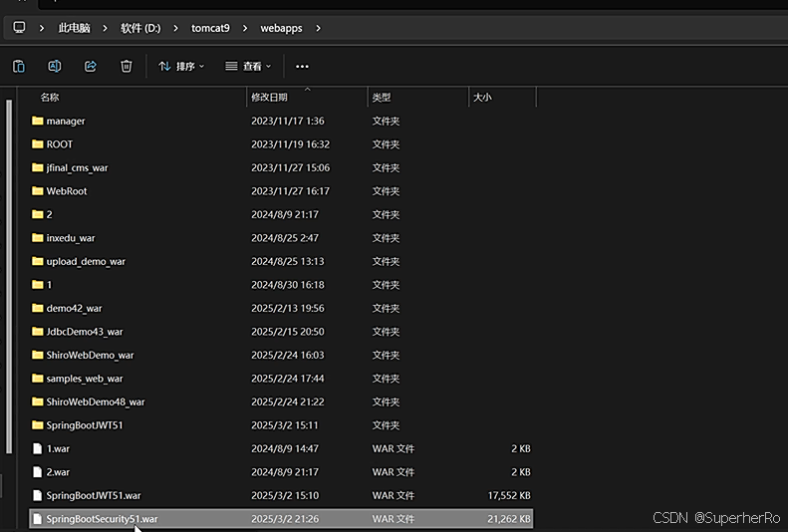This screenshot has height=532, width=788.
Task: Click the upload_demo_war folder name
Action: tap(86, 262)
